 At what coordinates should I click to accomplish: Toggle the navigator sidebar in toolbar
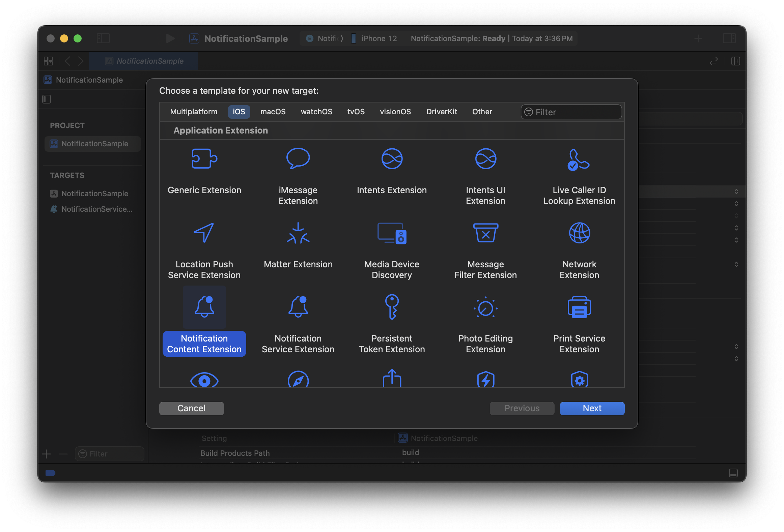point(103,38)
